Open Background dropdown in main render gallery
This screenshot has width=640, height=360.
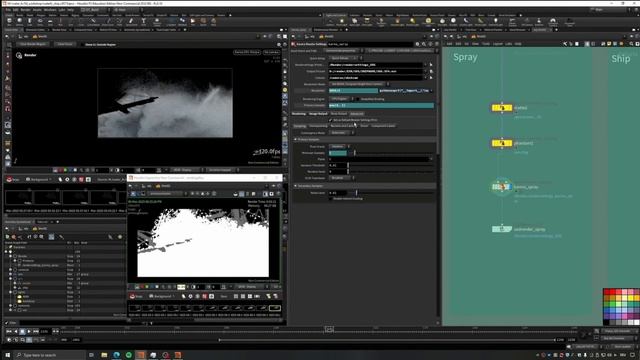[x=39, y=179]
